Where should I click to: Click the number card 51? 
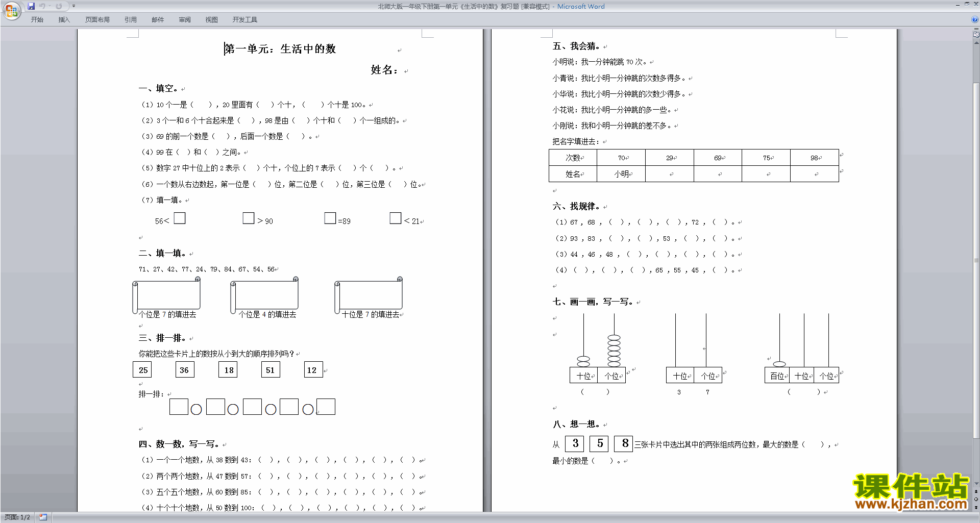271,369
